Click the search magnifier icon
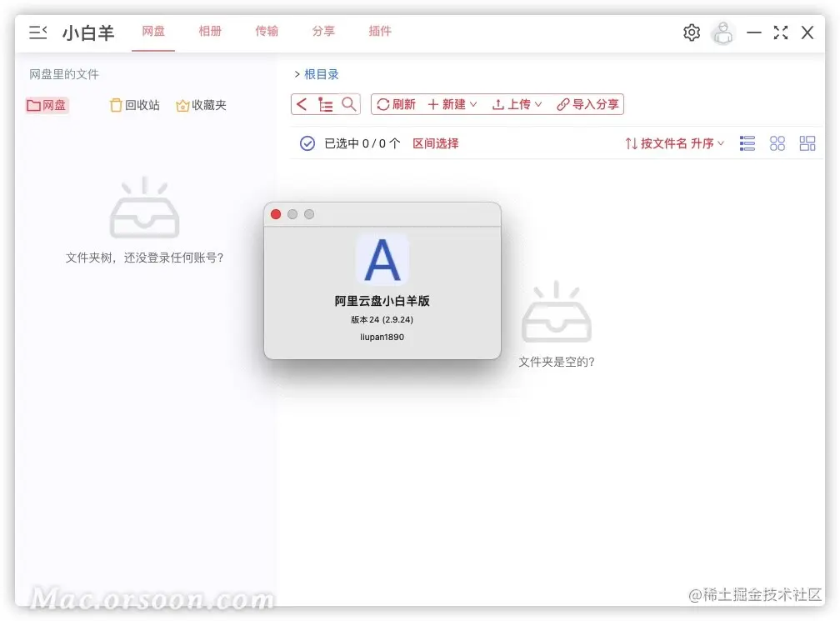The width and height of the screenshot is (840, 621). point(348,104)
